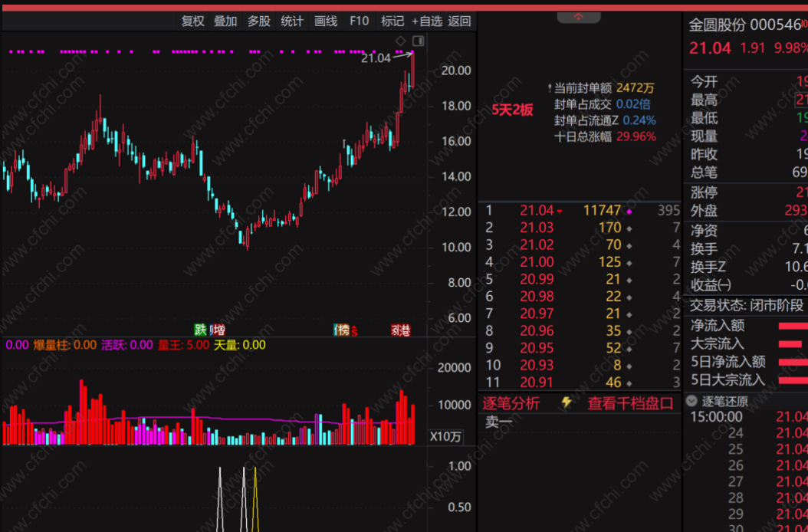Open the 叠加 overlay menu

(225, 21)
